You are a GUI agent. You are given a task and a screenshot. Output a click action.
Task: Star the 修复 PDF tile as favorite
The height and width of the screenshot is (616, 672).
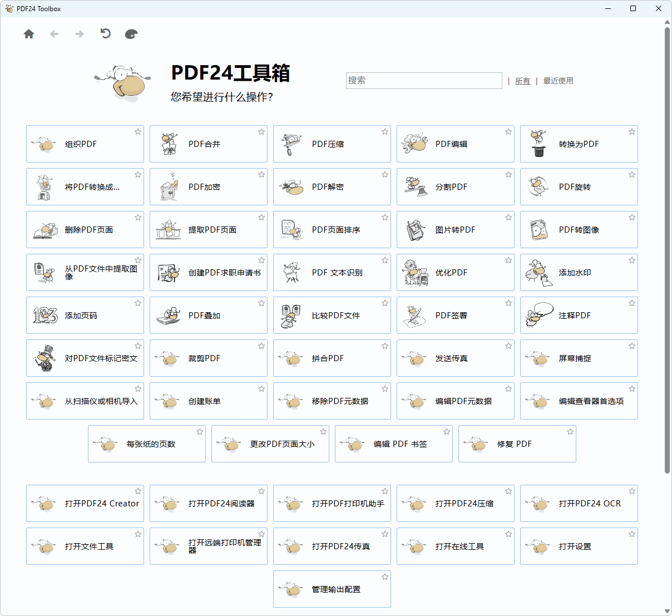click(x=570, y=432)
